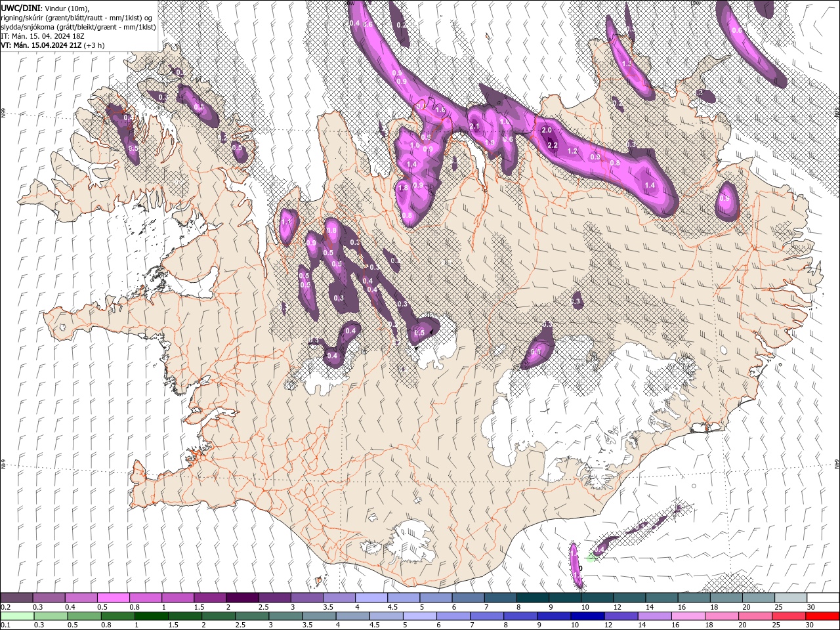Select the 'VT: Mán. 15.04.2024 21Z' valid time
The image size is (840, 630).
[41, 45]
